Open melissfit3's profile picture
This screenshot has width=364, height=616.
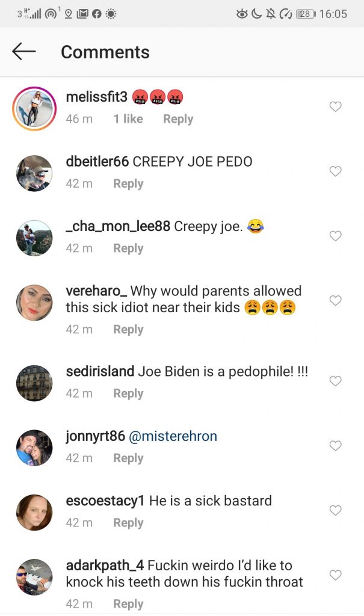click(x=34, y=109)
